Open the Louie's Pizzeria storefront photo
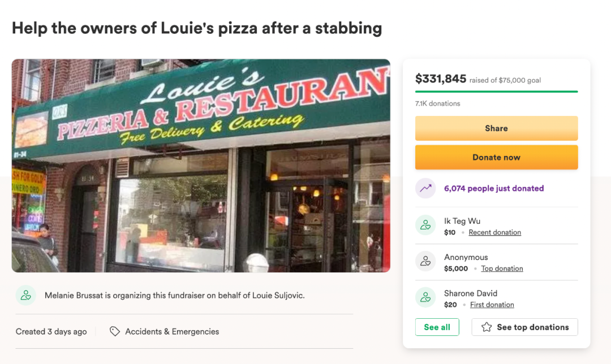The height and width of the screenshot is (364, 611). (201, 166)
